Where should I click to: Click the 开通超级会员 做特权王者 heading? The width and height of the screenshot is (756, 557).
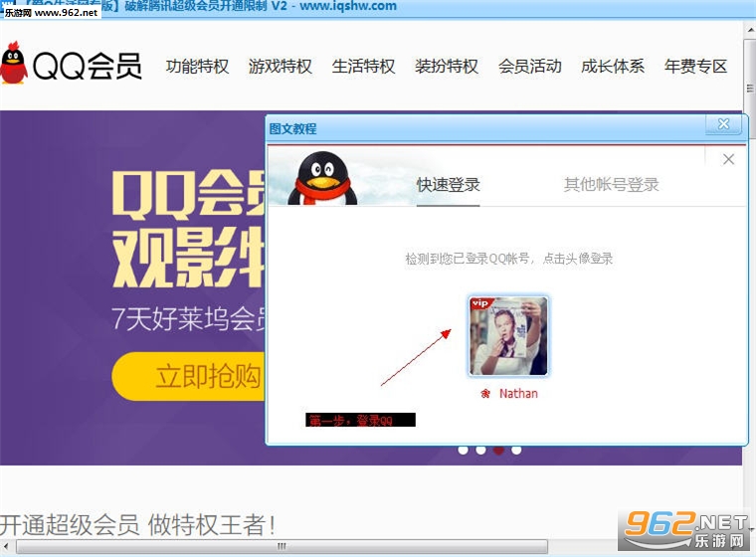point(138,525)
